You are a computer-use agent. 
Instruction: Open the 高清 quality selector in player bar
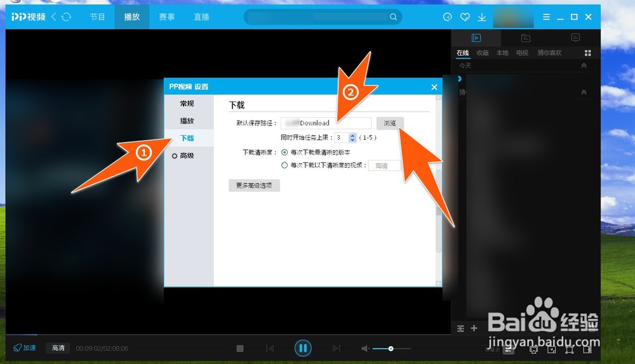coord(58,348)
